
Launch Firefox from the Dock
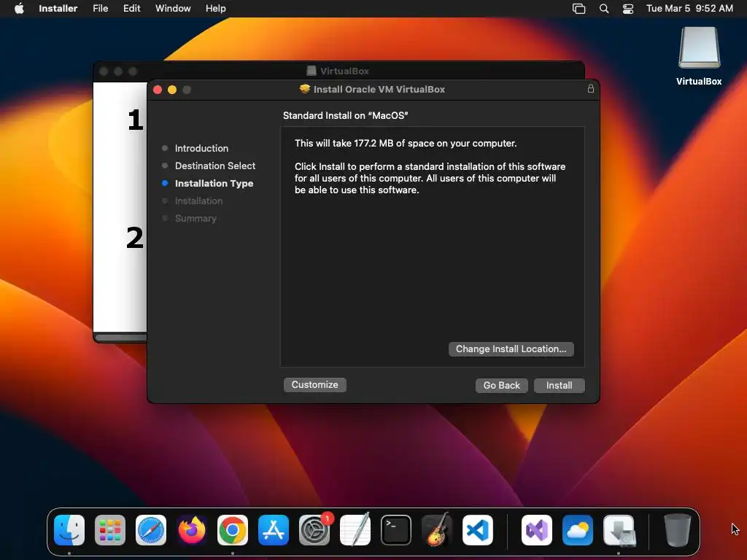click(192, 530)
